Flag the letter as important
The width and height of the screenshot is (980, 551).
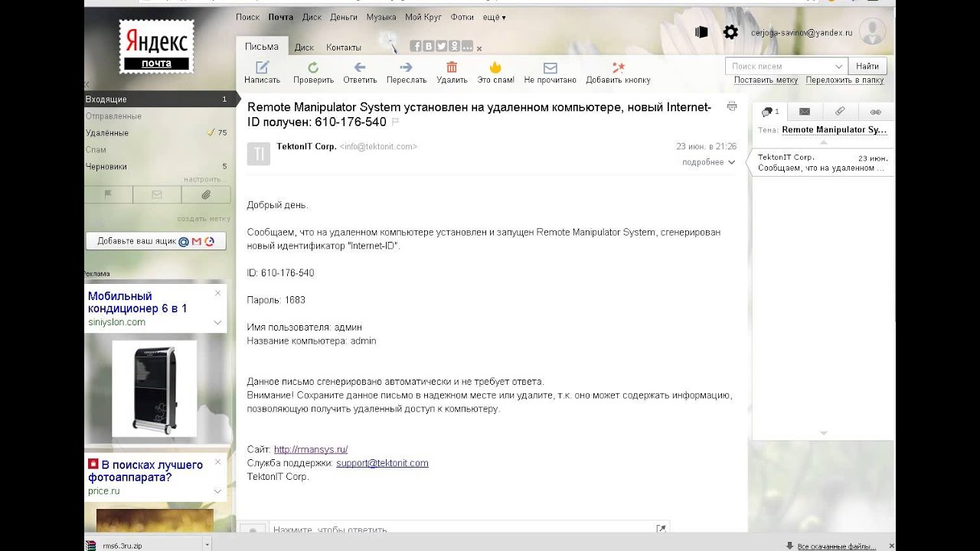[396, 122]
